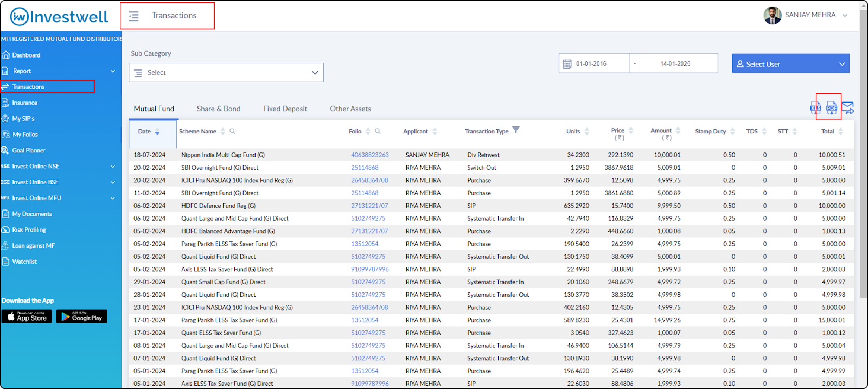Open Goal Planner page
The height and width of the screenshot is (389, 868).
(29, 150)
